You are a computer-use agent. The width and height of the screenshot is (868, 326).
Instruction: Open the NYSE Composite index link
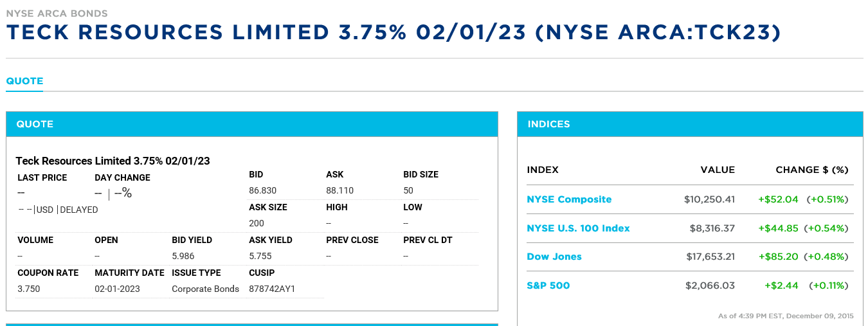(569, 199)
